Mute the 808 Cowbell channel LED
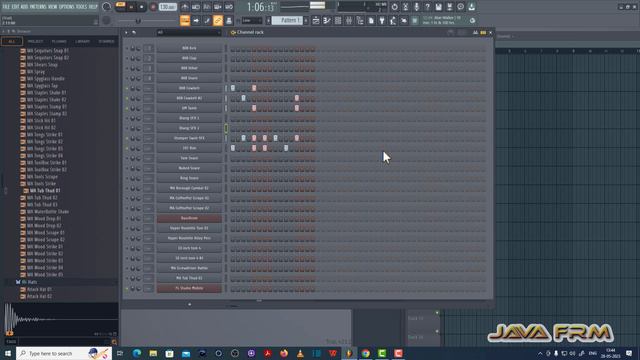This screenshot has width=640, height=360. 127,89
